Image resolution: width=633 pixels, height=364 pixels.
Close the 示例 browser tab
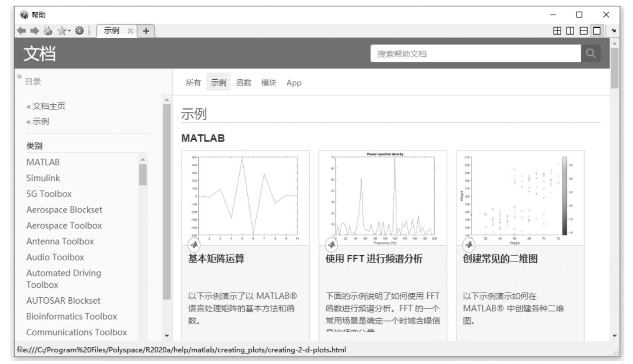[131, 31]
